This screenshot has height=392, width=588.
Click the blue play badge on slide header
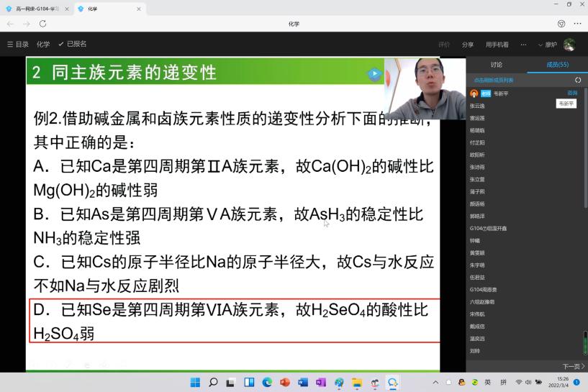[x=374, y=73]
